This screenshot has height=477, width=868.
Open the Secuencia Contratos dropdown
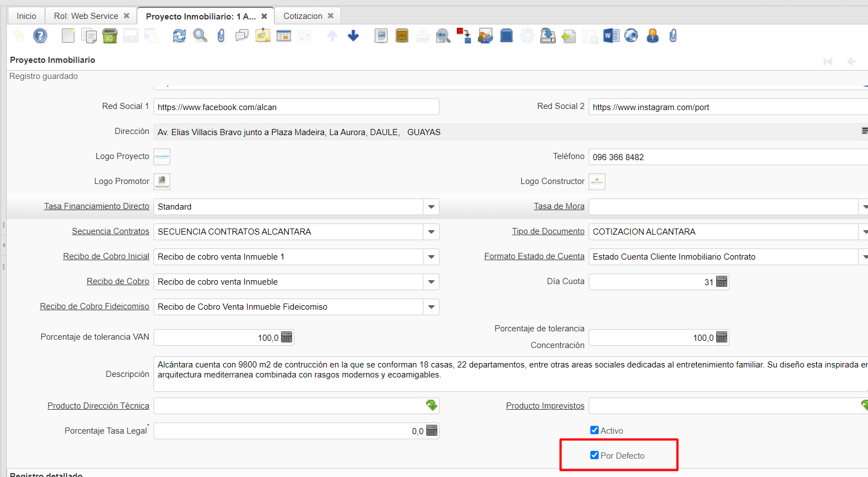(x=431, y=232)
